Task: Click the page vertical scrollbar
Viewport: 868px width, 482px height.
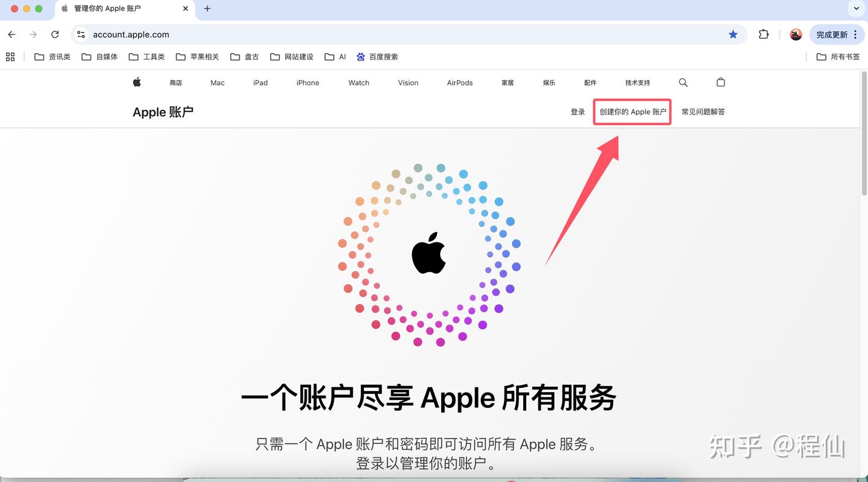Action: (864, 134)
